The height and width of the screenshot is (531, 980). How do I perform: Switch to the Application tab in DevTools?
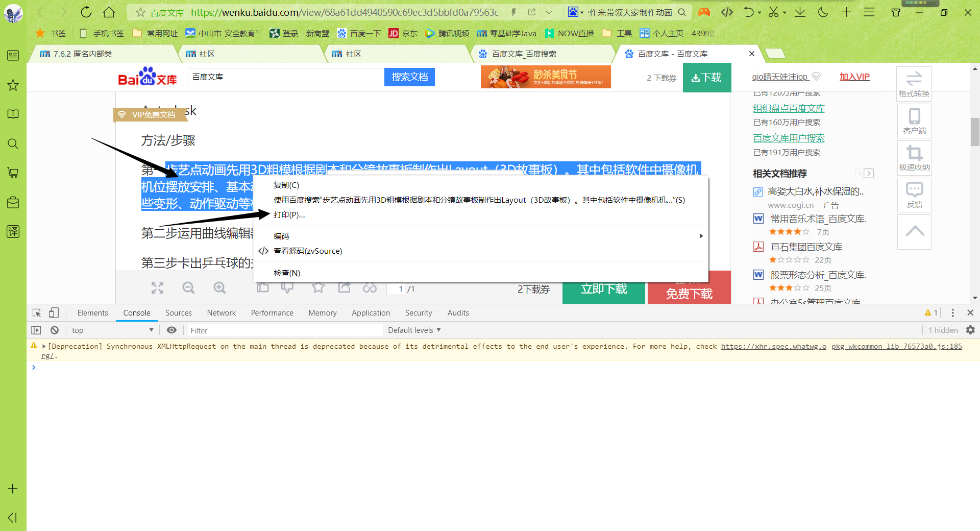[x=371, y=313]
